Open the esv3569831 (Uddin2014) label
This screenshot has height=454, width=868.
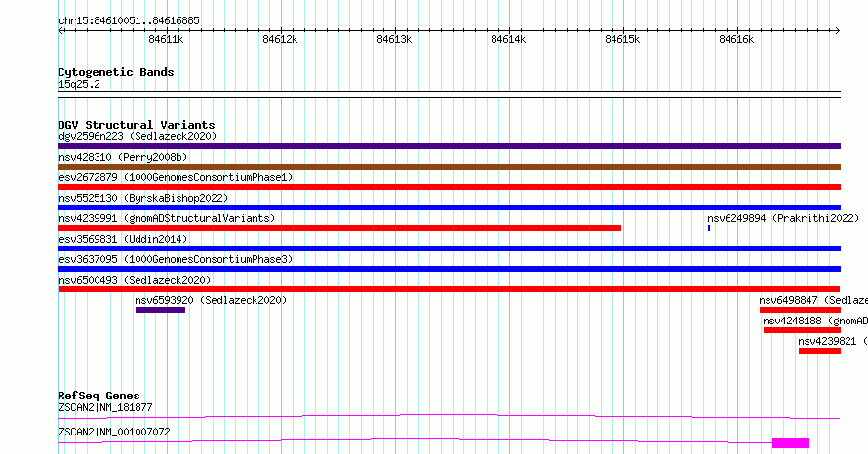click(123, 239)
